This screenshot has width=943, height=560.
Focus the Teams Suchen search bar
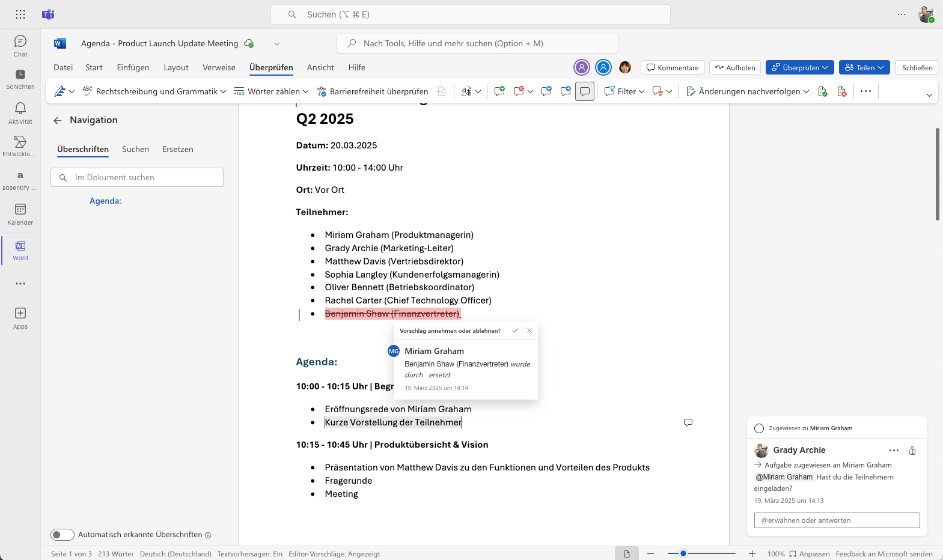pyautogui.click(x=470, y=14)
